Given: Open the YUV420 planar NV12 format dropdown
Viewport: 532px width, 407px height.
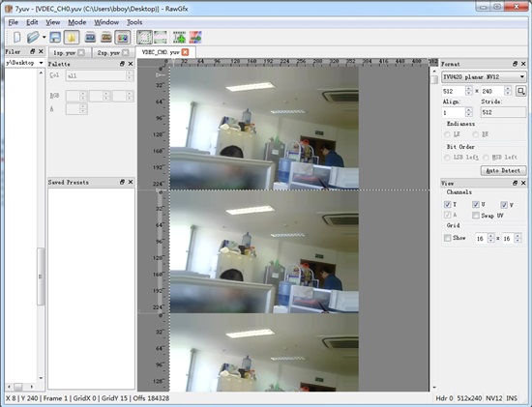Looking at the screenshot, I should click(x=484, y=77).
